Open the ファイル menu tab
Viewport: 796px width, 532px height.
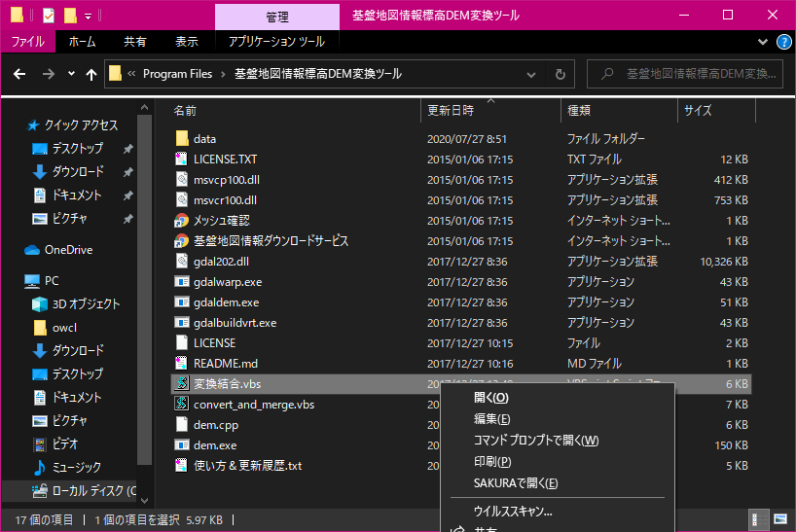(27, 42)
